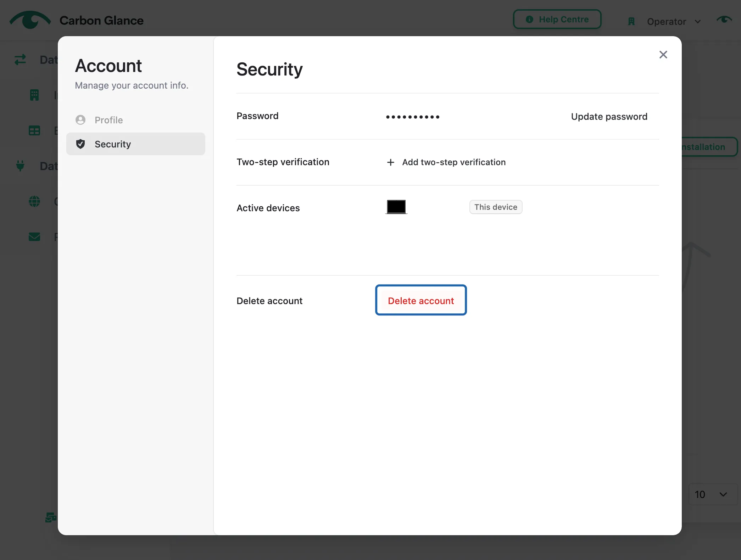Click the Carbon Glance eye logo
741x560 pixels.
click(x=30, y=20)
